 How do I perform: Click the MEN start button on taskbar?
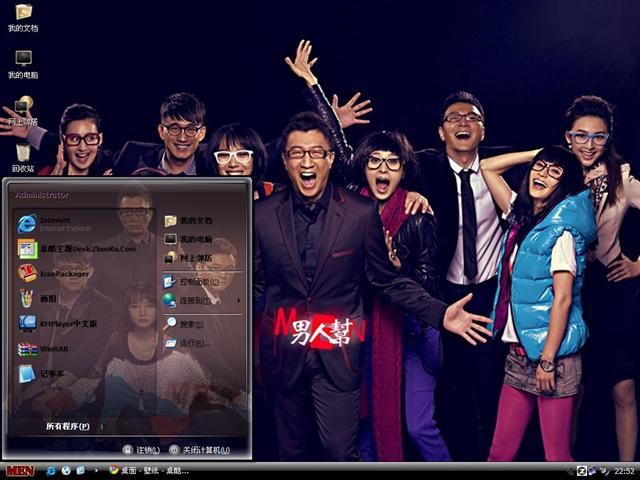(20, 471)
